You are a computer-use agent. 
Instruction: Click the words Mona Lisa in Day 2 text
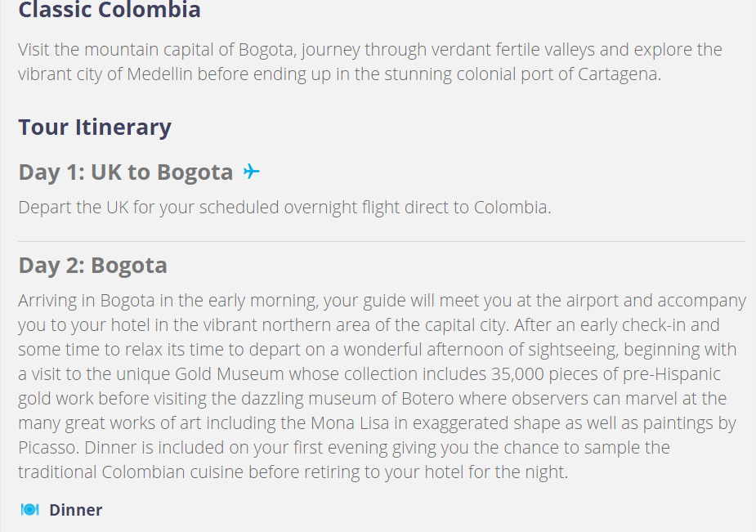(x=350, y=423)
